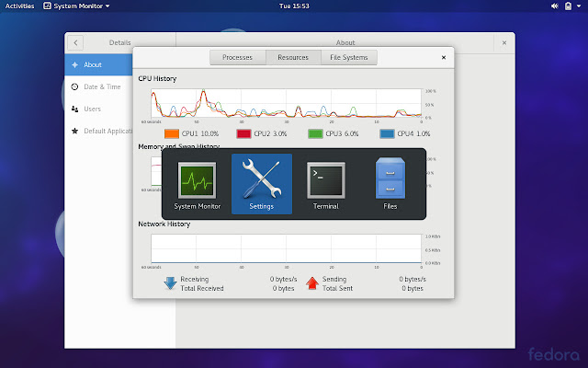Change the CPU4 blue color swatch
Viewport: 588px width, 368px height.
point(387,133)
